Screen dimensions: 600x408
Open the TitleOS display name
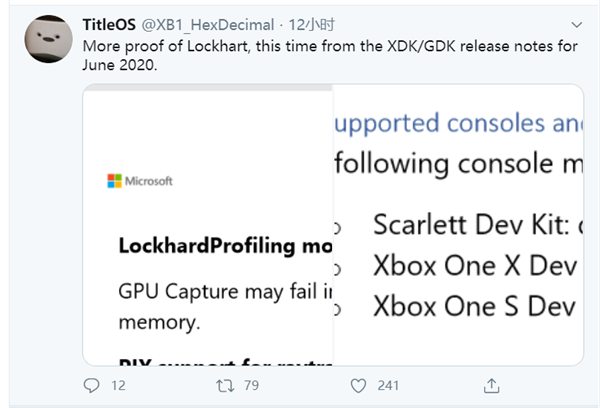coord(109,25)
